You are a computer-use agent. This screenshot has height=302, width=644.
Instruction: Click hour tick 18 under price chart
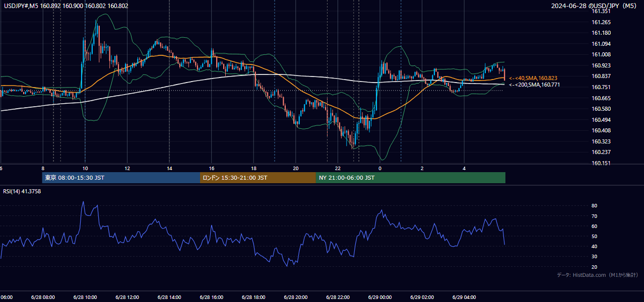(253, 168)
